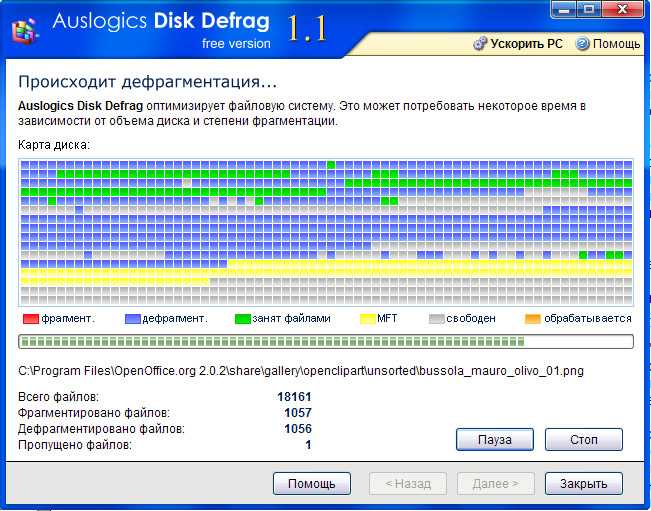651x511 pixels.
Task: Open the Помощь link in the header
Action: pyautogui.click(x=616, y=44)
